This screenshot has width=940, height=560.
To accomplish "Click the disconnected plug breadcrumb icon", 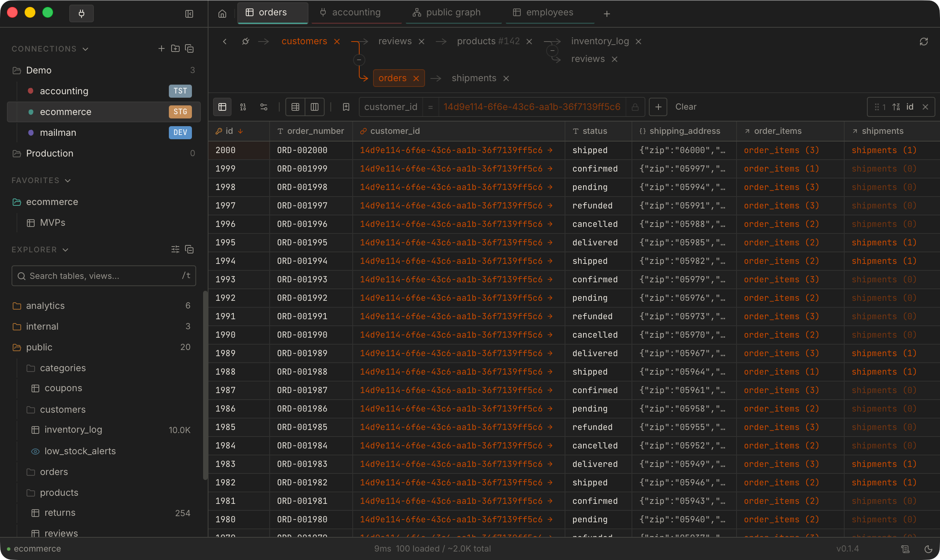I will click(x=245, y=41).
